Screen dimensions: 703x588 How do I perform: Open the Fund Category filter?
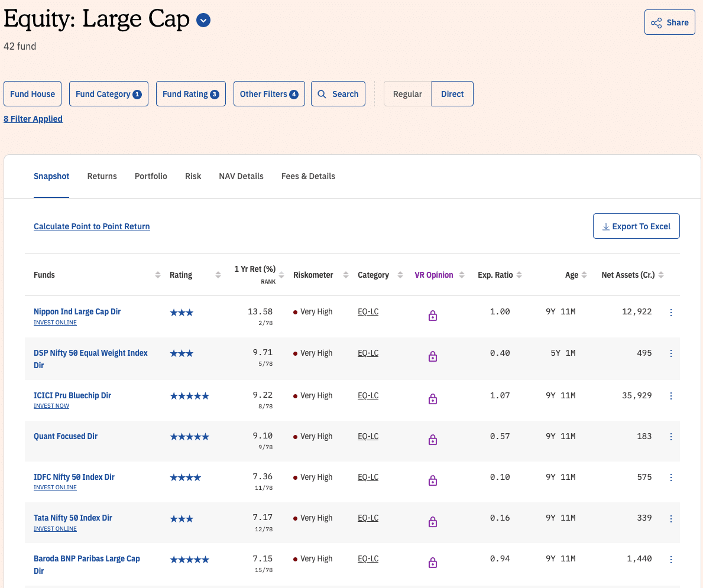tap(109, 94)
